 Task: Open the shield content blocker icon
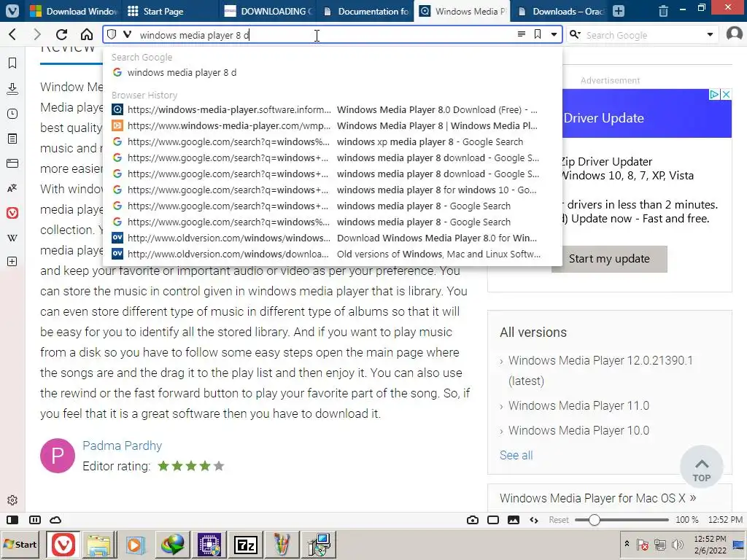pos(112,34)
